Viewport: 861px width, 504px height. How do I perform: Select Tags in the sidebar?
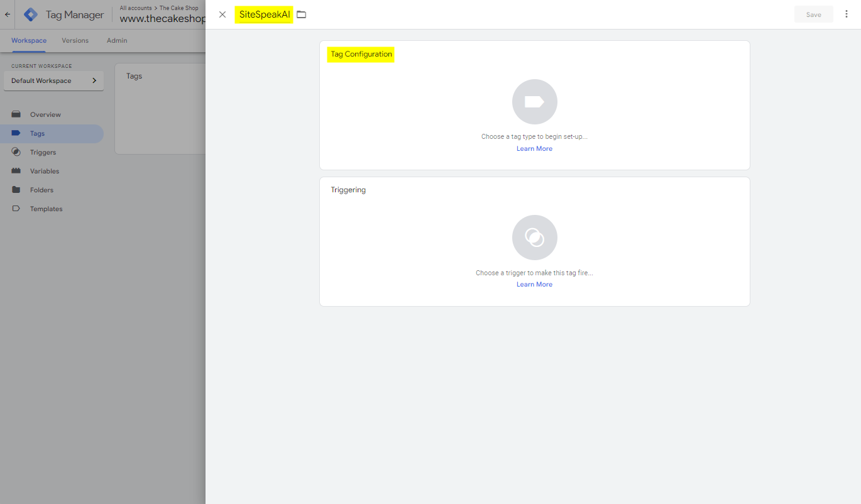[x=52, y=133]
